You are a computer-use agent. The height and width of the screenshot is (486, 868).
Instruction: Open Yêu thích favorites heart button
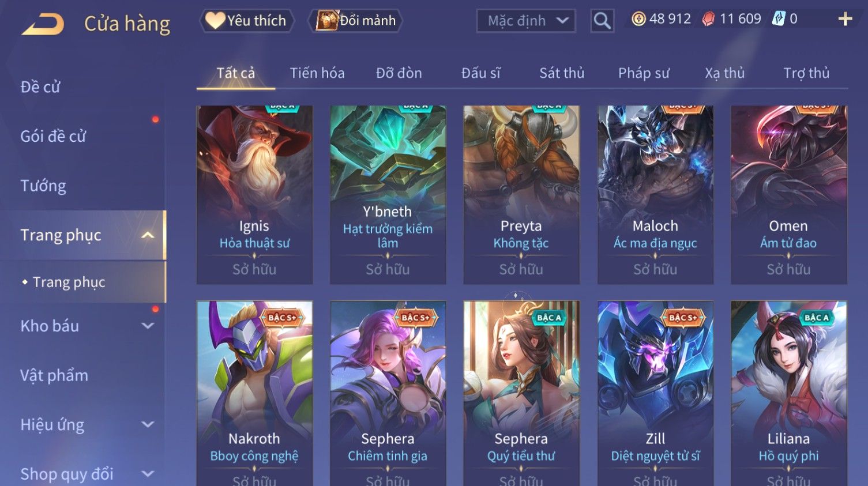[247, 21]
